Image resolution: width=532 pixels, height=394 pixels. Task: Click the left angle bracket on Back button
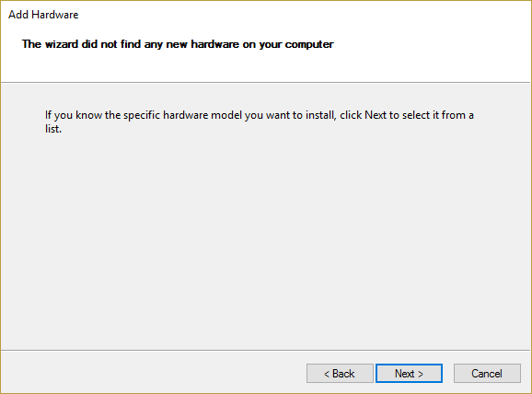pos(327,374)
